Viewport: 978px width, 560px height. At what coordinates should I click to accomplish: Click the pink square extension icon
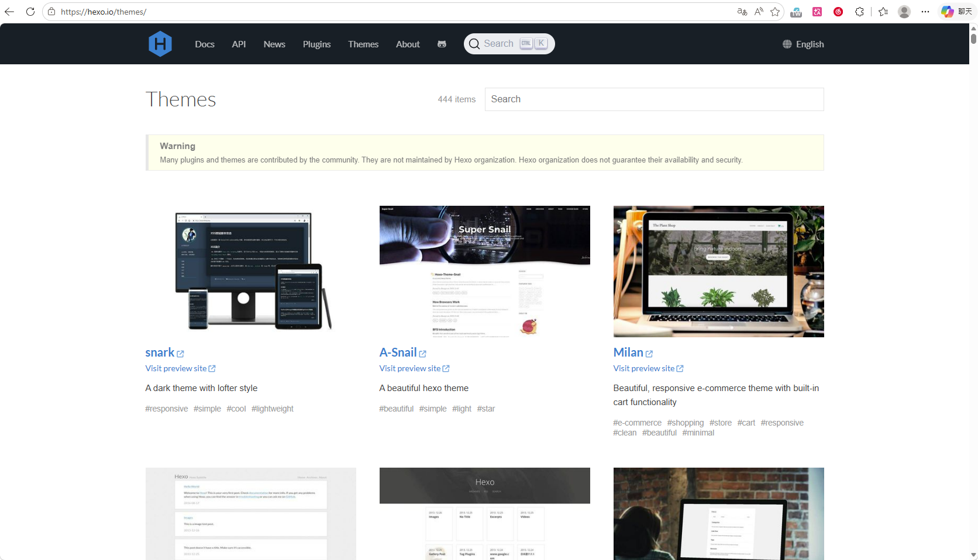(x=817, y=12)
